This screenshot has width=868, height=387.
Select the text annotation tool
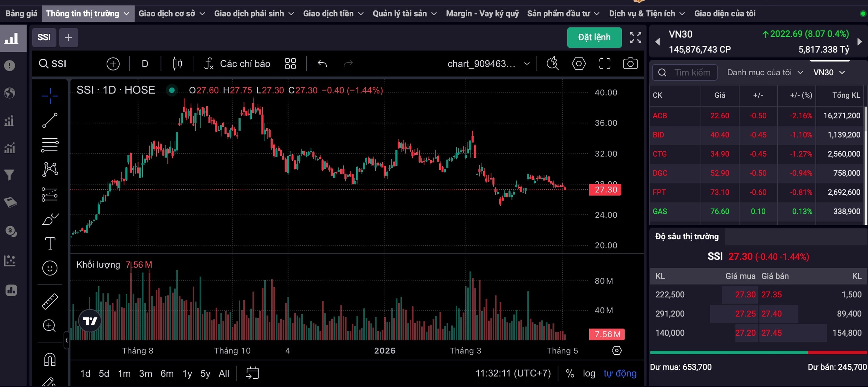[x=50, y=243]
